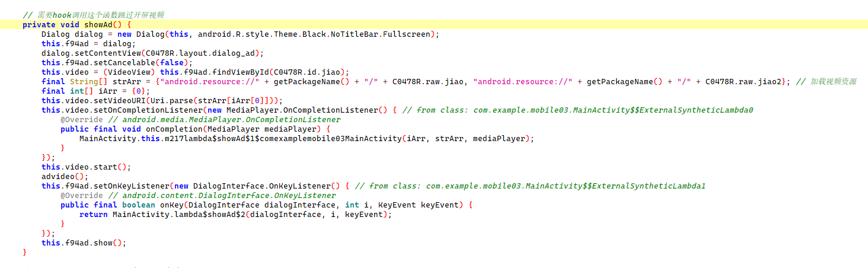This screenshot has width=868, height=268.
Task: Click the advideo() call
Action: tap(65, 176)
